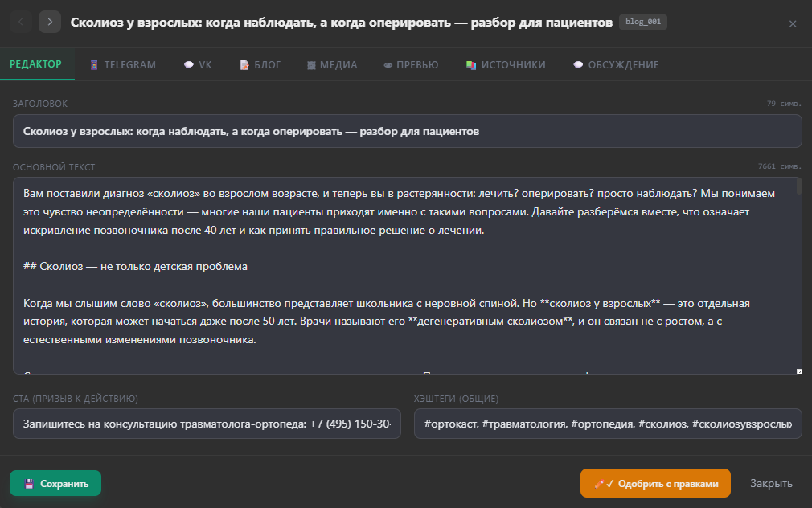Click the Закрыть button
Screen dimensions: 812x508
point(771,483)
